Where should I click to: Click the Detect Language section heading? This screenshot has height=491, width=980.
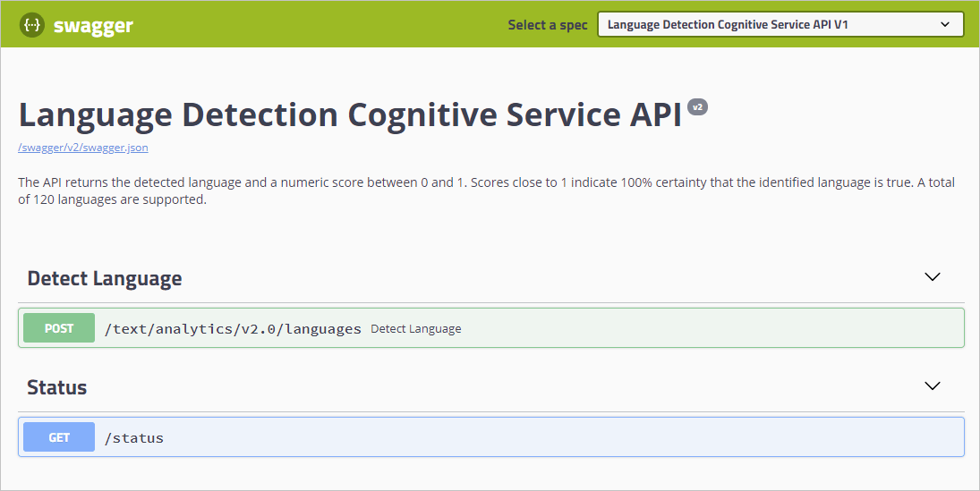pos(105,278)
